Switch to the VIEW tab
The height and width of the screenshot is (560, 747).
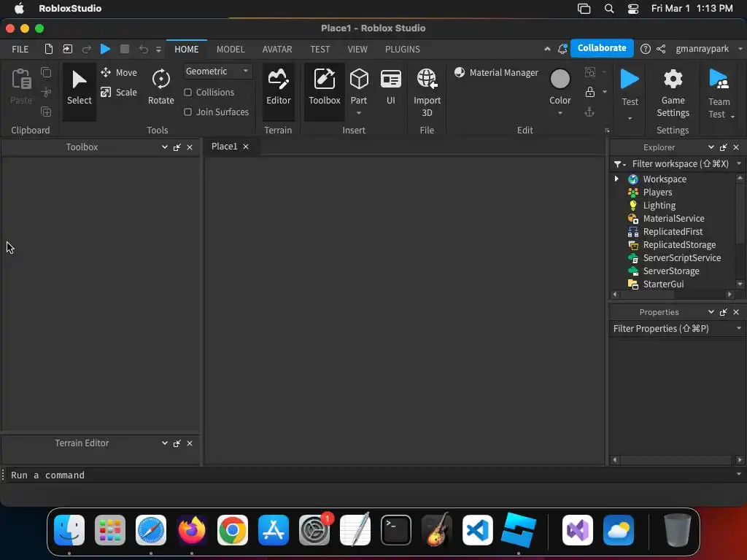point(357,49)
